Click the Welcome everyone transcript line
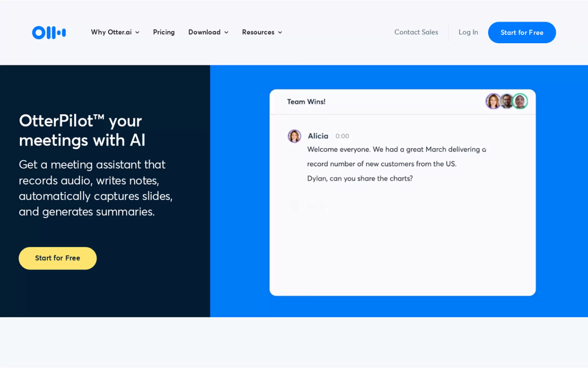Image resolution: width=588 pixels, height=368 pixels. (x=396, y=149)
